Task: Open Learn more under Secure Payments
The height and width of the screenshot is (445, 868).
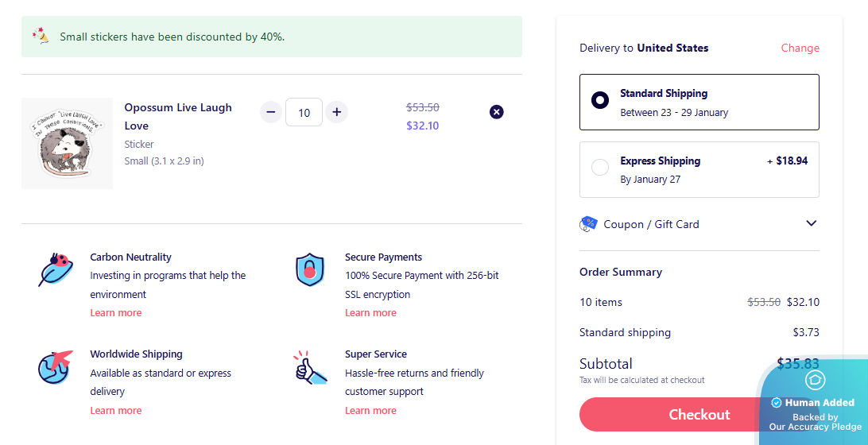Action: [x=370, y=313]
